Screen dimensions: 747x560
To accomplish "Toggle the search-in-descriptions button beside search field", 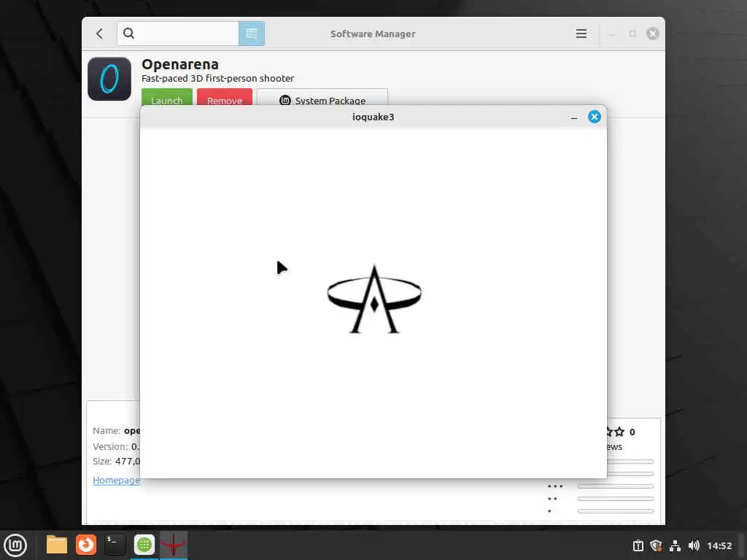I will pos(252,34).
